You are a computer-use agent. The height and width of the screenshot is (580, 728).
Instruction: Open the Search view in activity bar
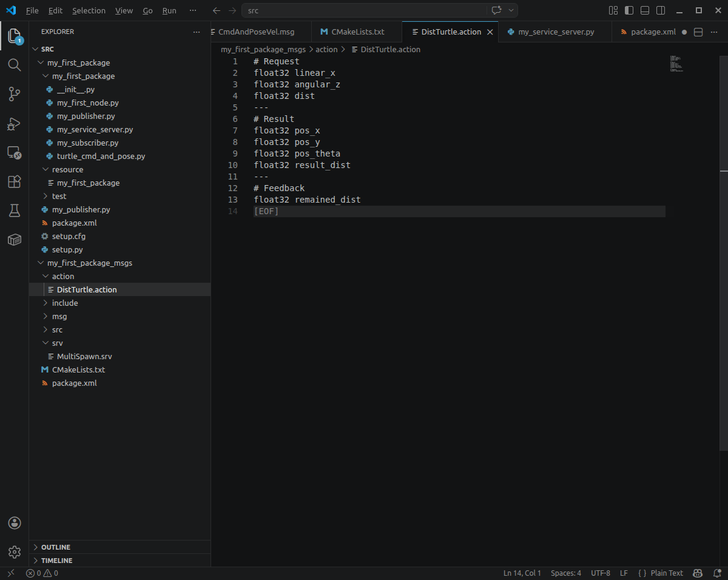tap(15, 65)
